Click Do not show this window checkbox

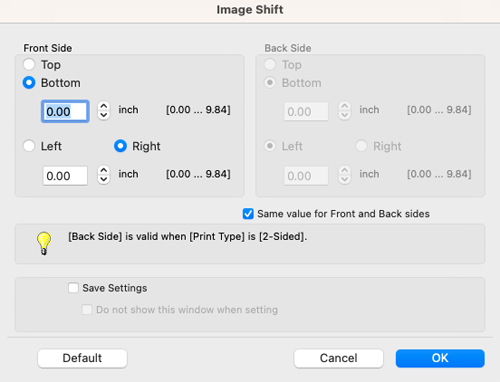click(87, 310)
